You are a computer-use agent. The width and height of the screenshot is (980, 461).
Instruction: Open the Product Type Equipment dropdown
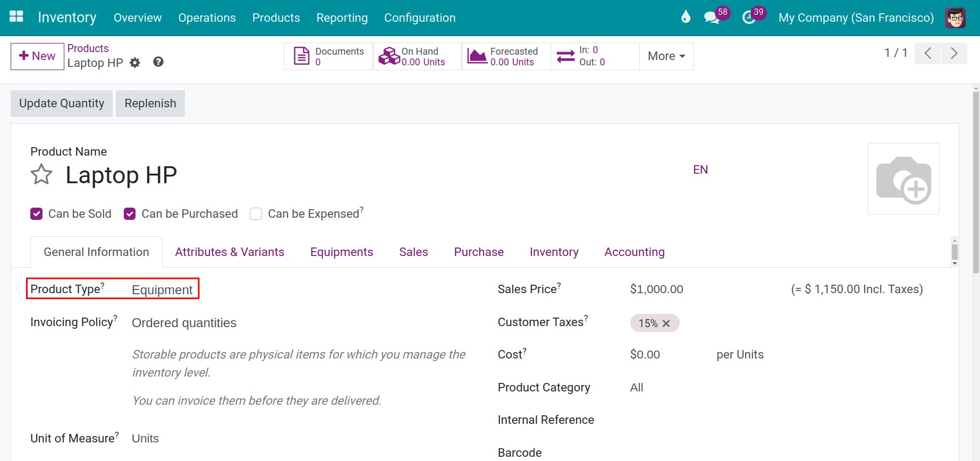(163, 289)
